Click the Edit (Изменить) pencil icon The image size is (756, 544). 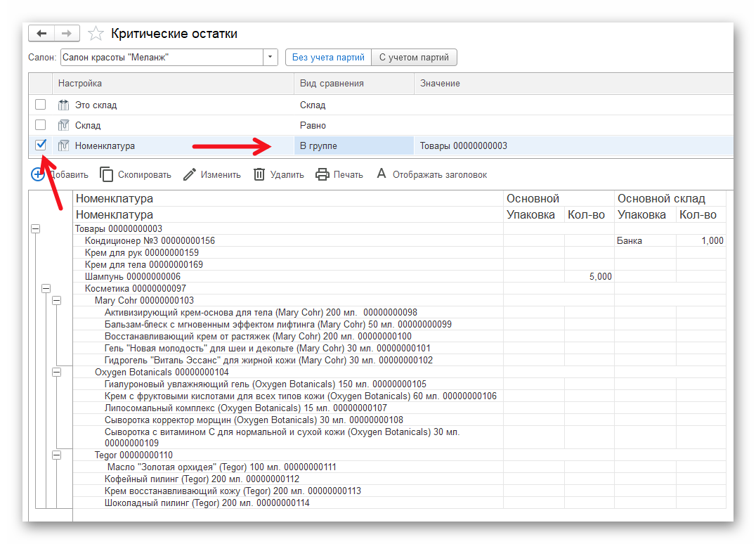190,174
